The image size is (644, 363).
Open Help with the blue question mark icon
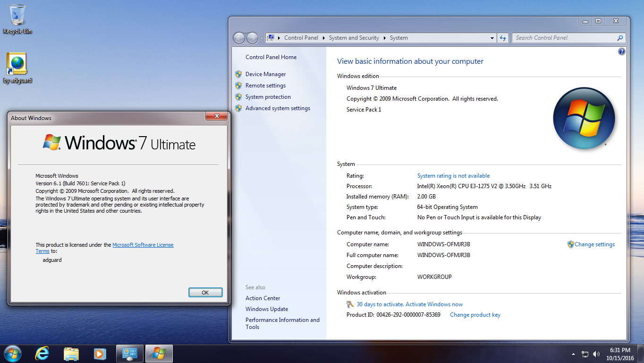tap(622, 52)
